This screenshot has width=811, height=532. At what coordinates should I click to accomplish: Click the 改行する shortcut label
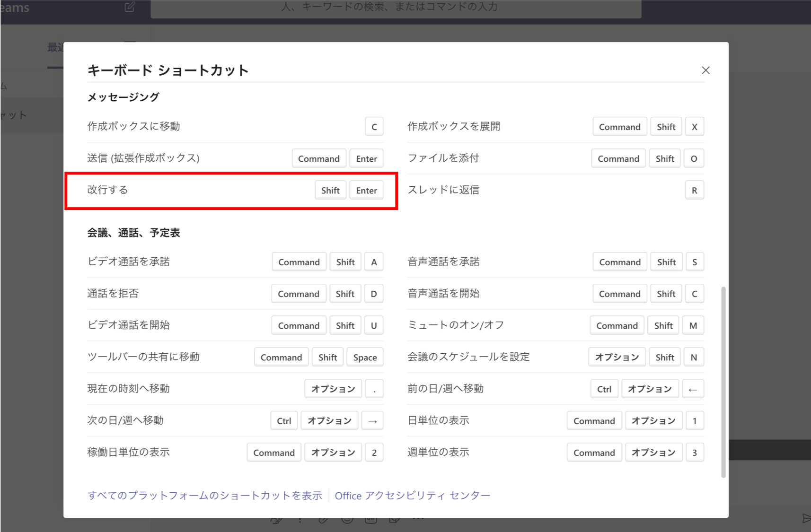point(108,190)
